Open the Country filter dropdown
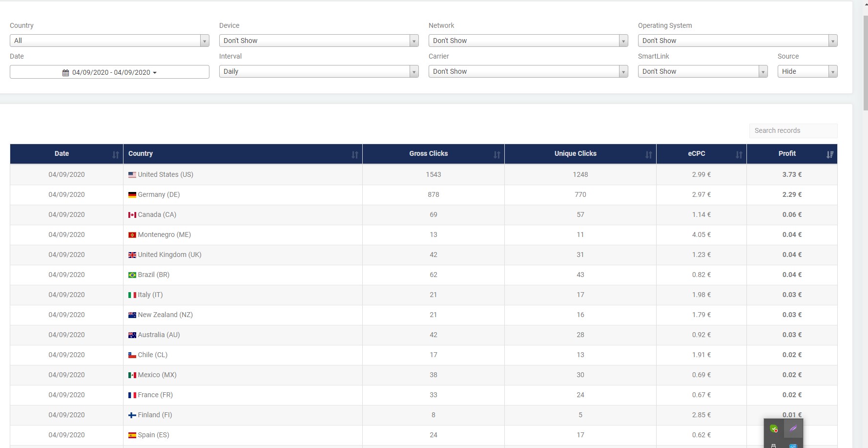The width and height of the screenshot is (868, 448). 109,41
